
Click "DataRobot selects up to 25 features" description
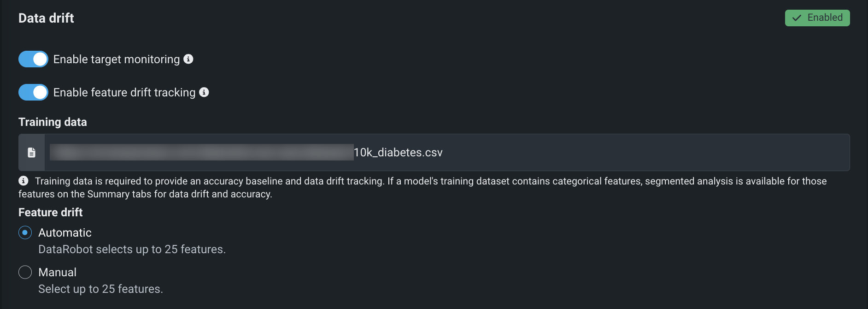coord(132,250)
